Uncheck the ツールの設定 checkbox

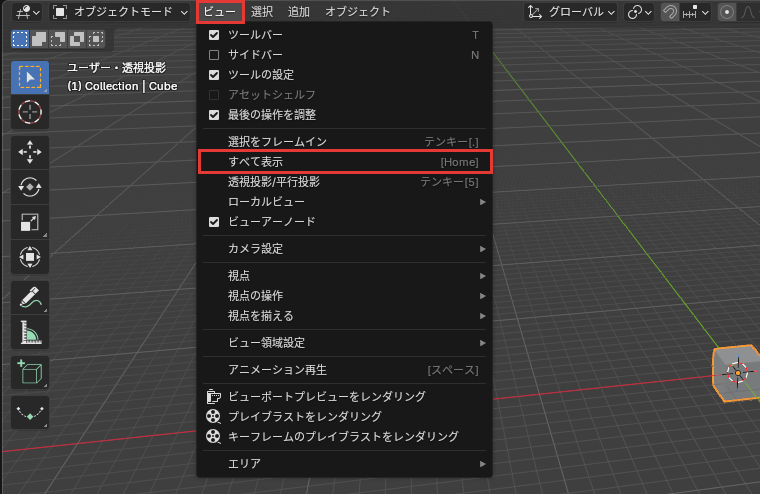pos(214,75)
